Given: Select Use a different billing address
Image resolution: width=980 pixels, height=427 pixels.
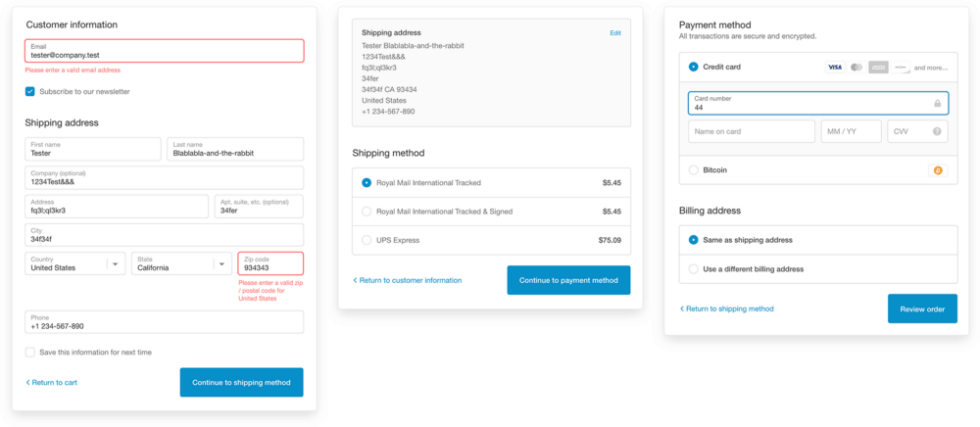Looking at the screenshot, I should pyautogui.click(x=818, y=269).
